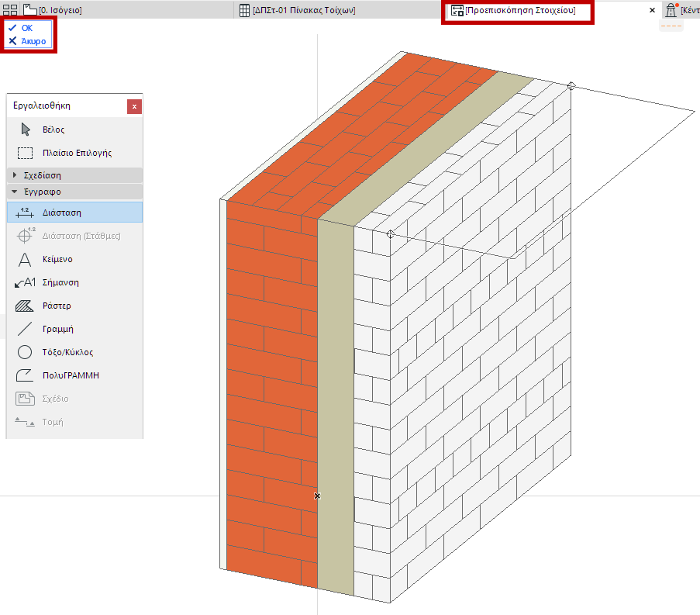Close the Εργαλειοθήκη toolbox panel
Image resolution: width=700 pixels, height=615 pixels.
[x=134, y=107]
